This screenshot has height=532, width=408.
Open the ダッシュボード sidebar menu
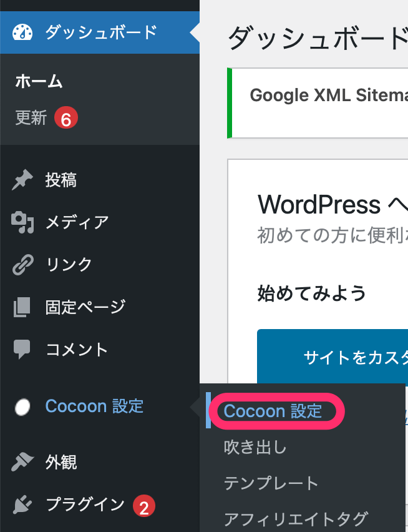[x=100, y=32]
